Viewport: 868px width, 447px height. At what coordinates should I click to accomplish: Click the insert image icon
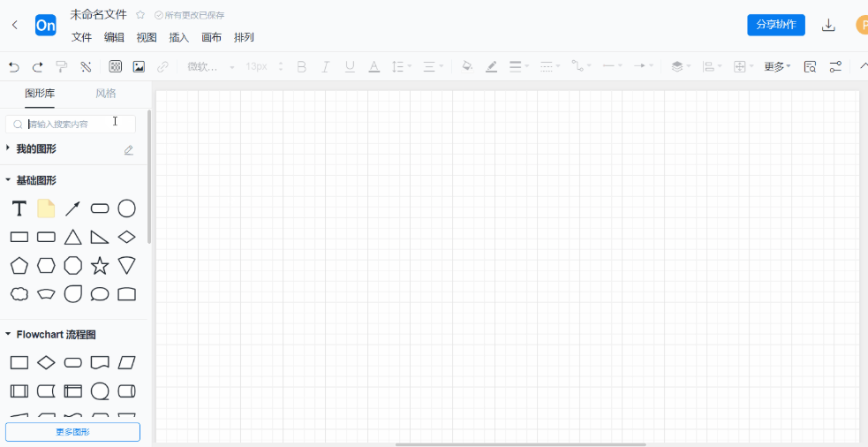coord(139,67)
